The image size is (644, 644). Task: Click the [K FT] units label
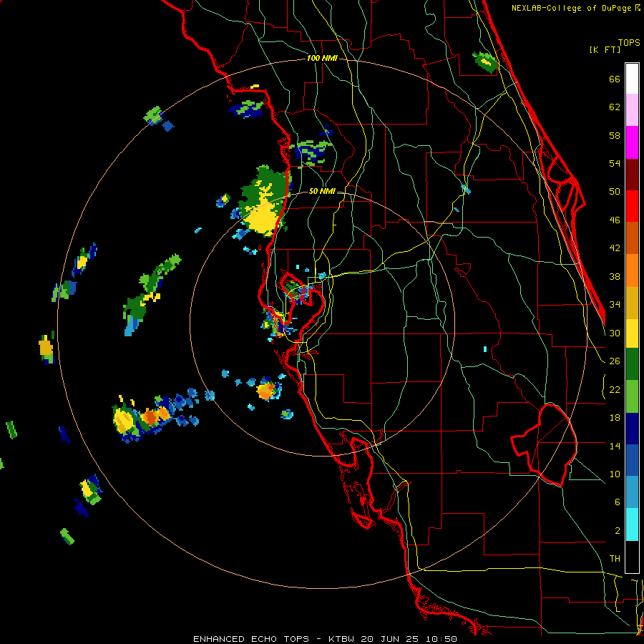coord(605,49)
